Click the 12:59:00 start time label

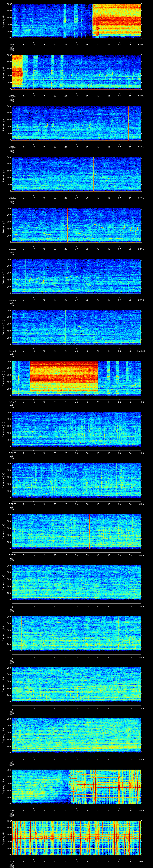pyautogui.click(x=12, y=351)
